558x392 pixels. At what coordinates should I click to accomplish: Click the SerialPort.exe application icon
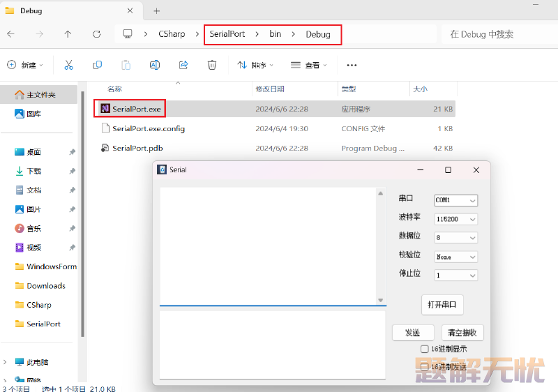click(105, 109)
